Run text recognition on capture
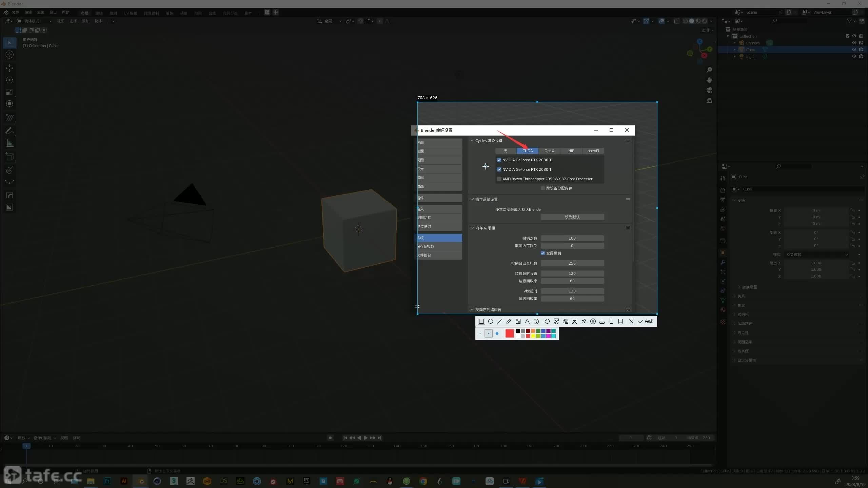The width and height of the screenshot is (868, 488). (574, 321)
